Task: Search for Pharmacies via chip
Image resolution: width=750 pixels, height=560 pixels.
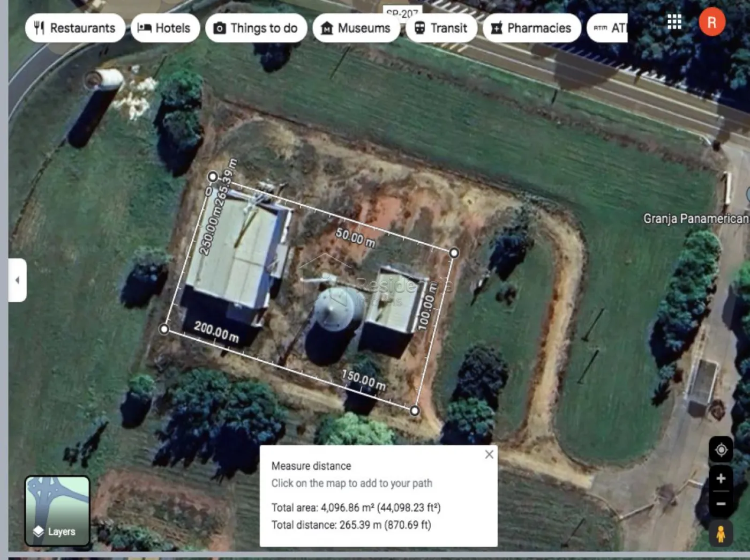Action: [531, 28]
